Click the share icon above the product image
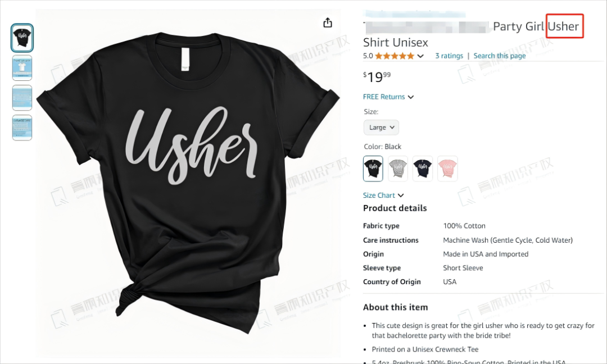Image resolution: width=607 pixels, height=364 pixels. 328,22
